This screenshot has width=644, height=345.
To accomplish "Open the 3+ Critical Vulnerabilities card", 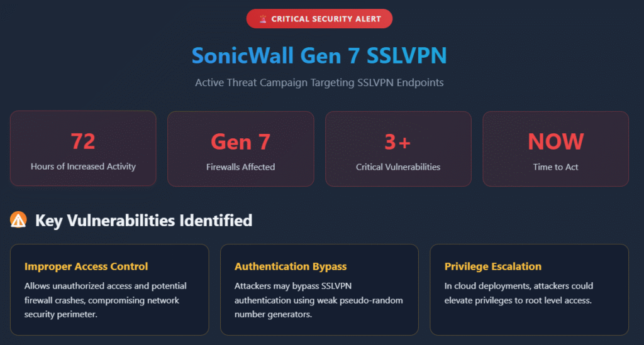I will [x=398, y=148].
